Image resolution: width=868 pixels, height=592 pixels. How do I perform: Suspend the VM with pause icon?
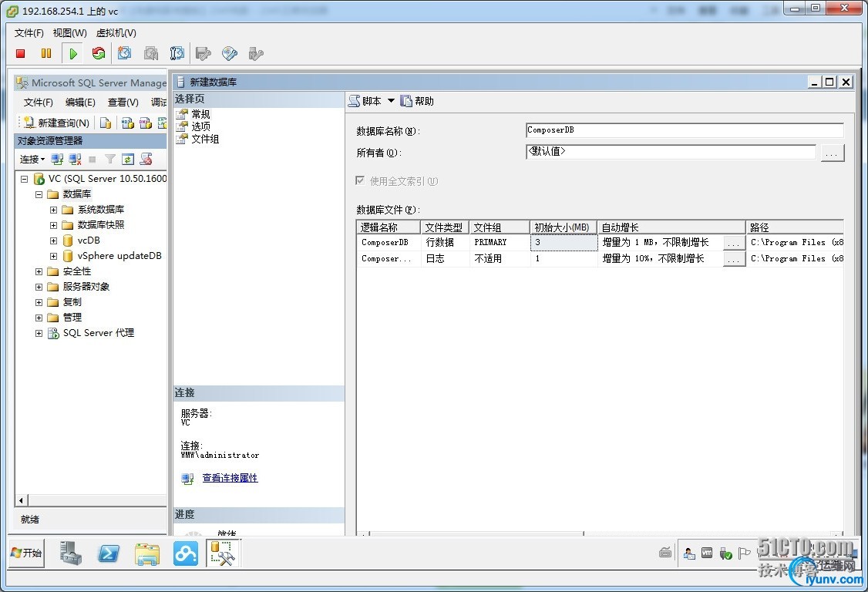tap(46, 53)
